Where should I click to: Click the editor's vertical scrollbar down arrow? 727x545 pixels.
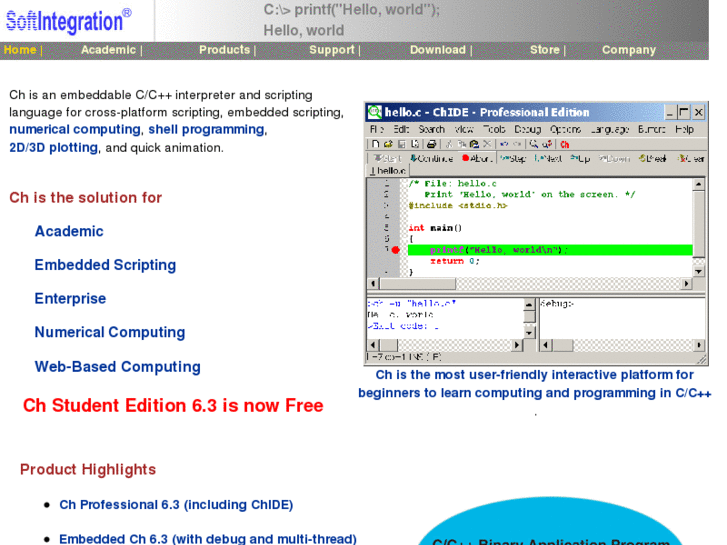coord(699,271)
